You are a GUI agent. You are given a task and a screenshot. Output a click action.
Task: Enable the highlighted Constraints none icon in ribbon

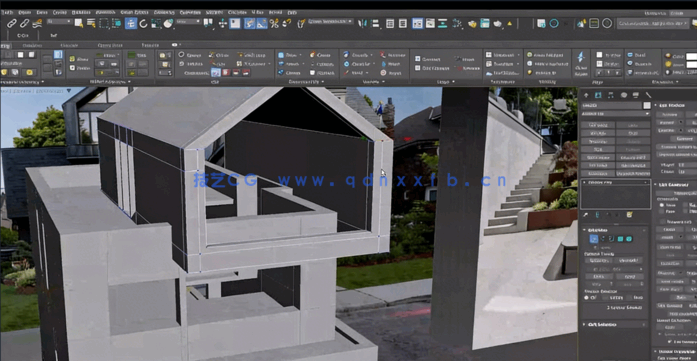(215, 72)
